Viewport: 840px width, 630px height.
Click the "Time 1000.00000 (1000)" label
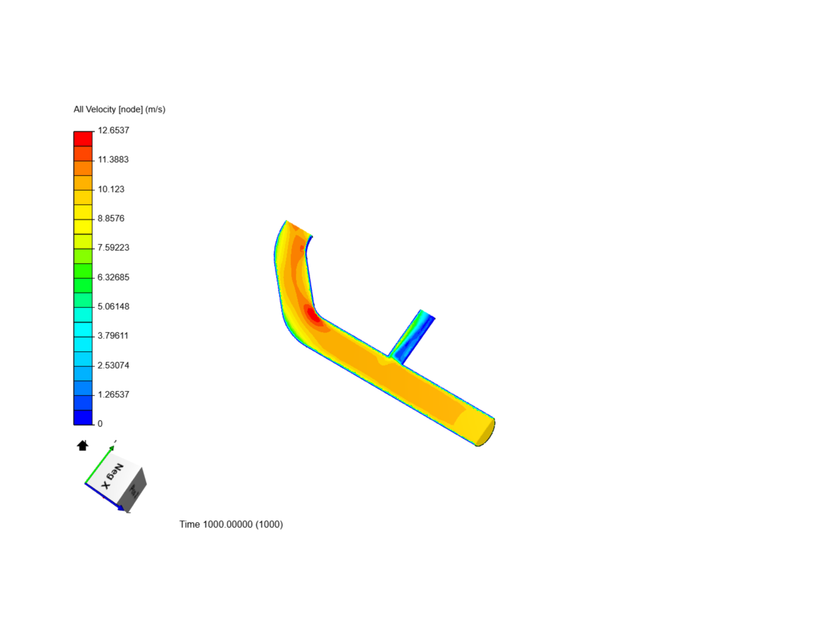click(x=231, y=524)
